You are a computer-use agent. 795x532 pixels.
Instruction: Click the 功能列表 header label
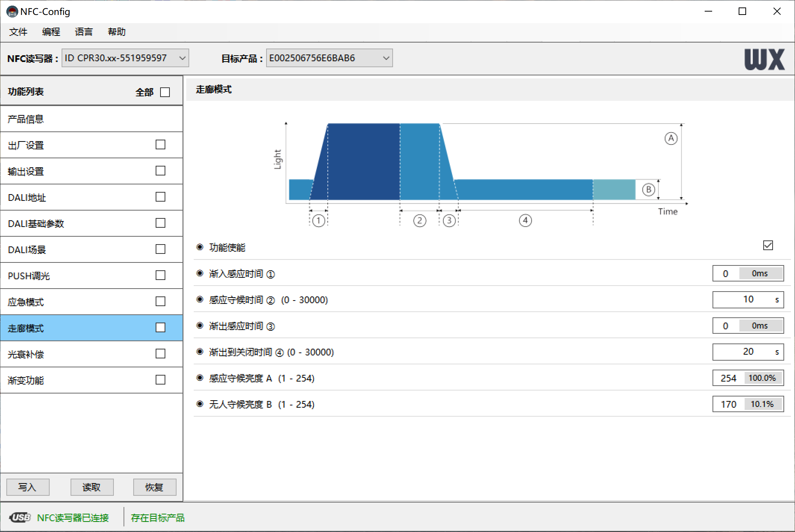coord(26,91)
